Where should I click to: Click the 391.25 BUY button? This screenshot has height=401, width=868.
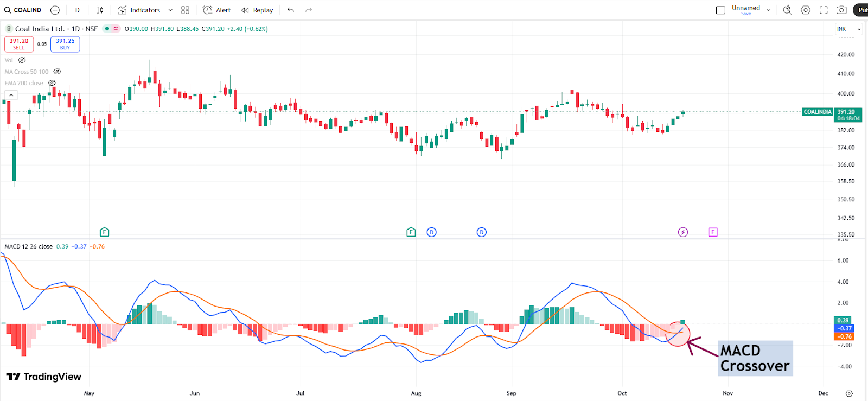tap(65, 44)
